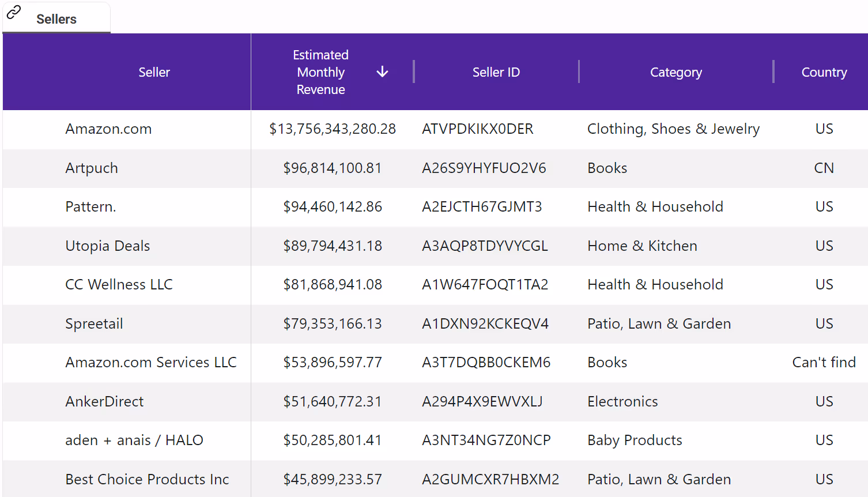Click Electronics category cell
The image size is (868, 497).
[x=622, y=401]
